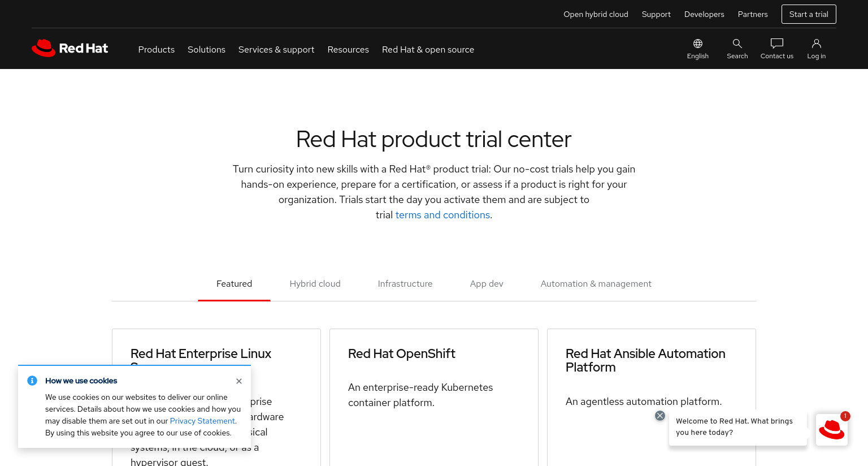Open trial terms and conditions link
The height and width of the screenshot is (466, 868).
pos(442,215)
